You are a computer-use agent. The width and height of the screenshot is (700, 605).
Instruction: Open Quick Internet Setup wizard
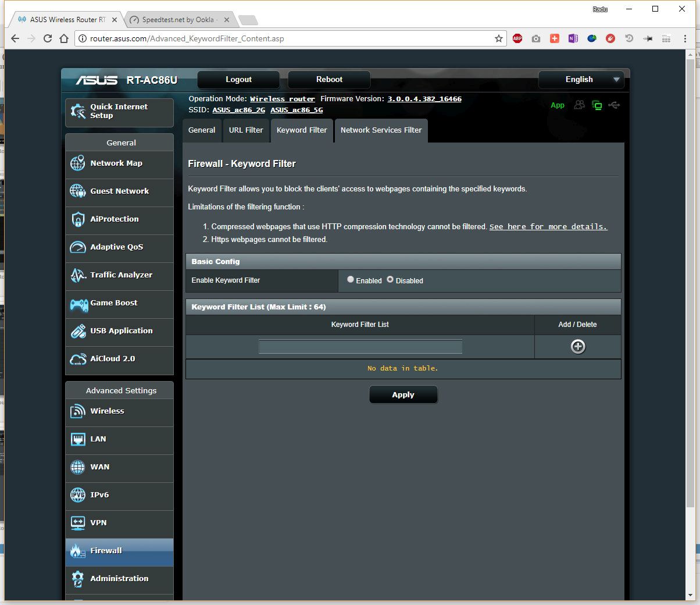tap(119, 111)
